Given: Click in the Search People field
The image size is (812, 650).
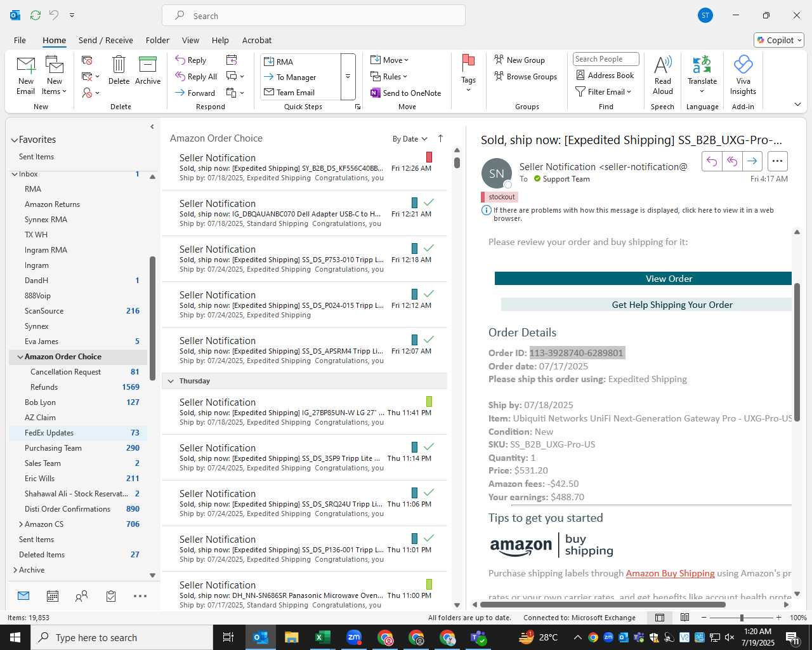Looking at the screenshot, I should (606, 59).
